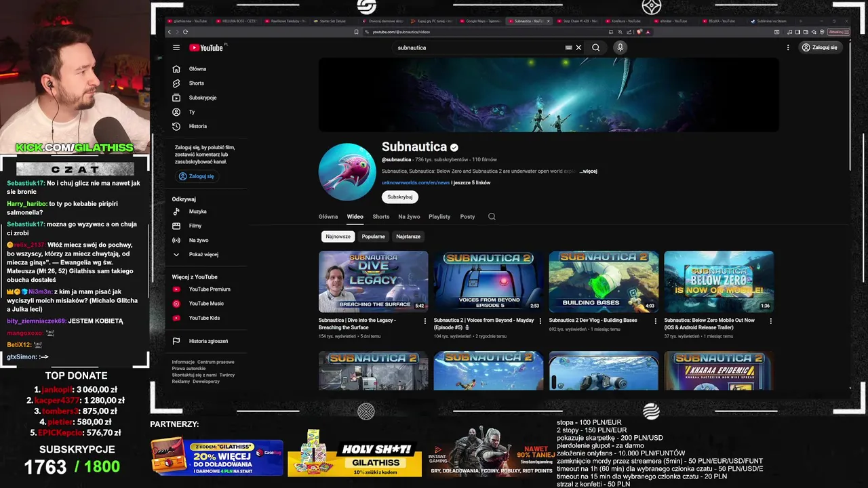
Task: Open Kharaa Epidemic video thumbnail
Action: pos(719,371)
